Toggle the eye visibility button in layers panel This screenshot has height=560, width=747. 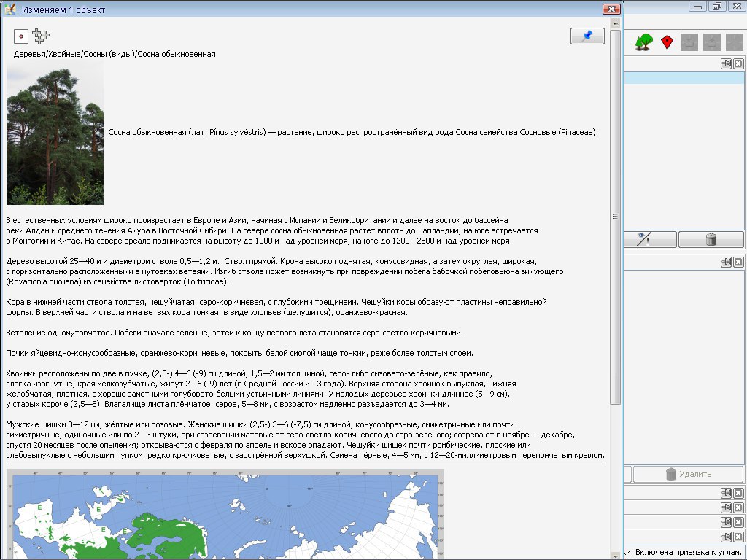(x=650, y=239)
